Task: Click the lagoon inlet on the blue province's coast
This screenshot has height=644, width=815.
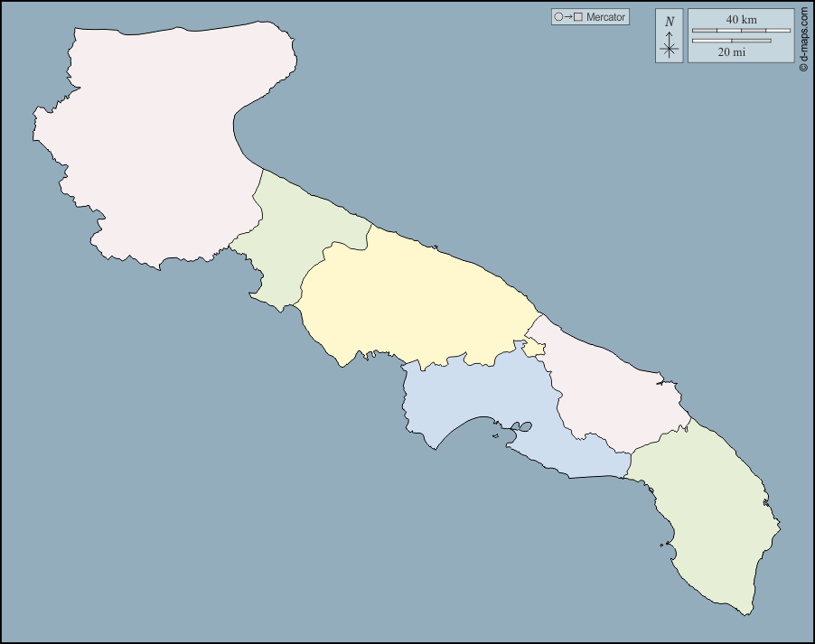Action: (520, 427)
